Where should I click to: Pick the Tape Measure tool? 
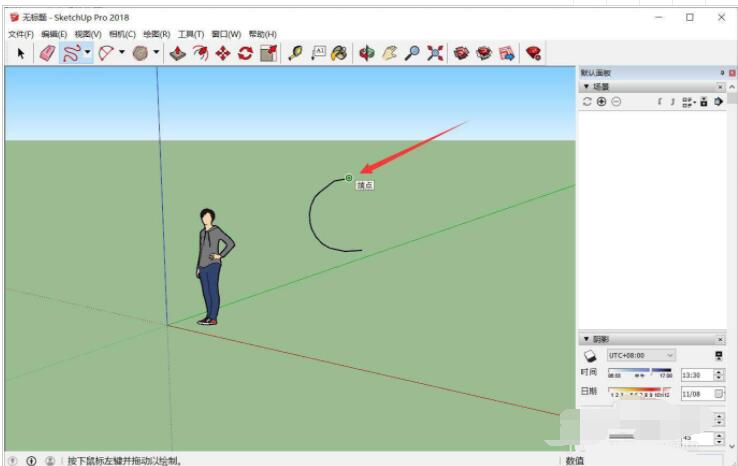[296, 53]
